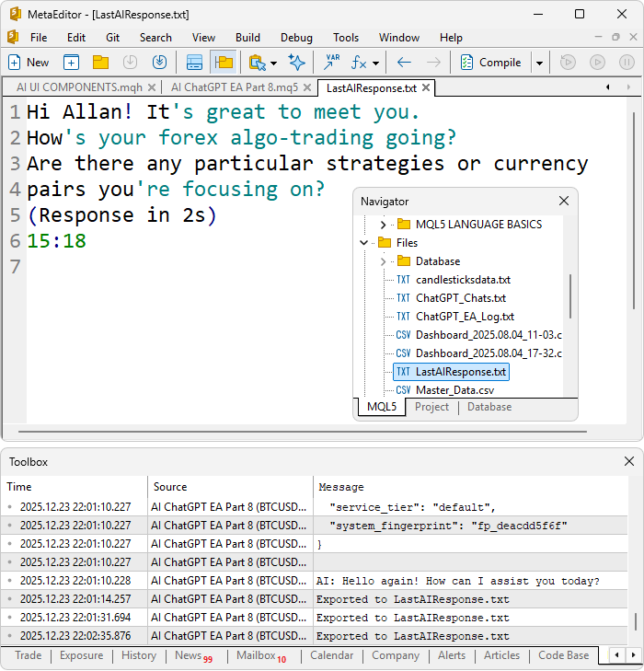Open the Trade tab in Toolbox
This screenshot has width=644, height=671.
point(29,655)
